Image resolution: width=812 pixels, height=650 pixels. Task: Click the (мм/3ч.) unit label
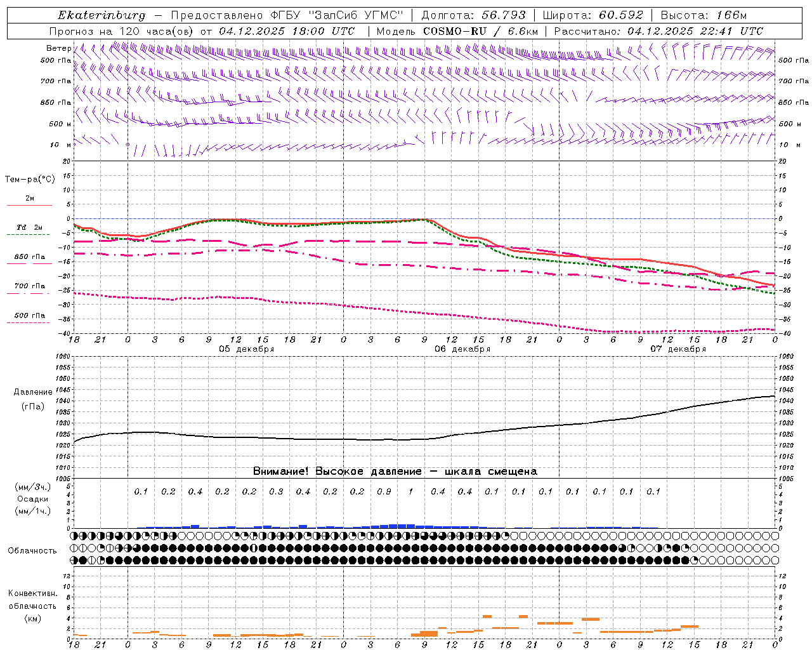click(33, 487)
